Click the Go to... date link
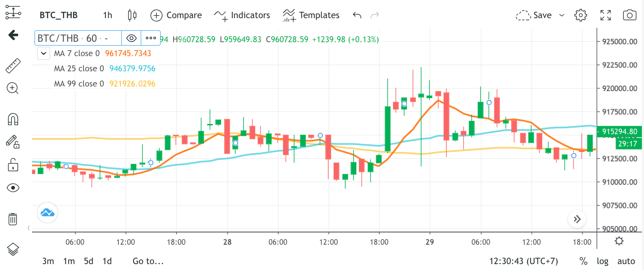Image resolution: width=644 pixels, height=270 pixels. [148, 261]
